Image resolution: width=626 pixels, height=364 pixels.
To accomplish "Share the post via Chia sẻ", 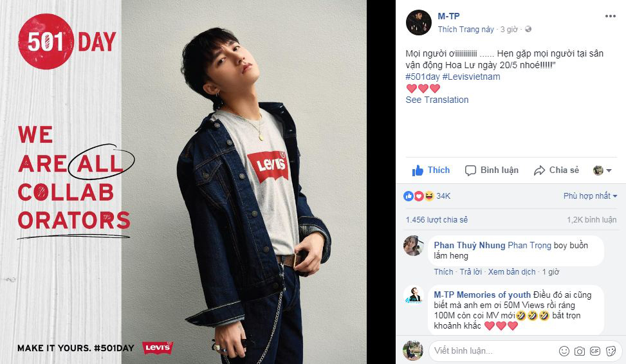I will [x=557, y=170].
